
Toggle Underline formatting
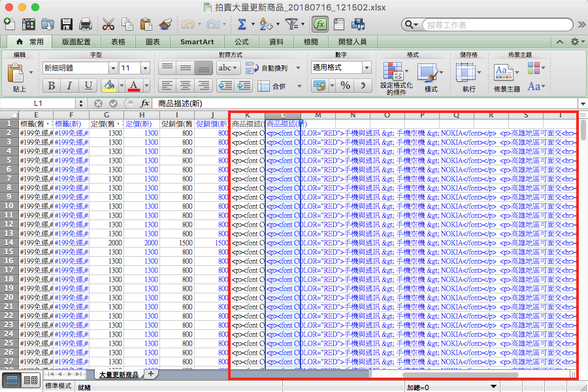(x=88, y=86)
